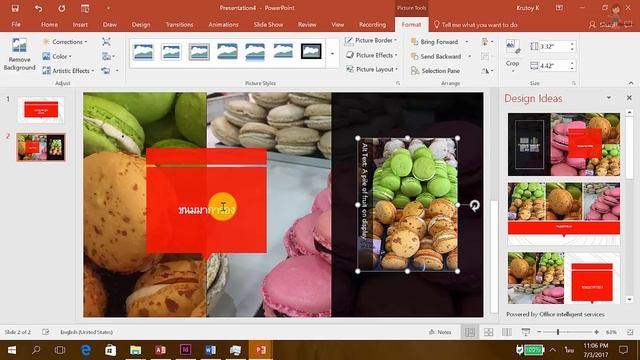Open Windows Start menu
The image size is (640, 360).
coord(12,350)
